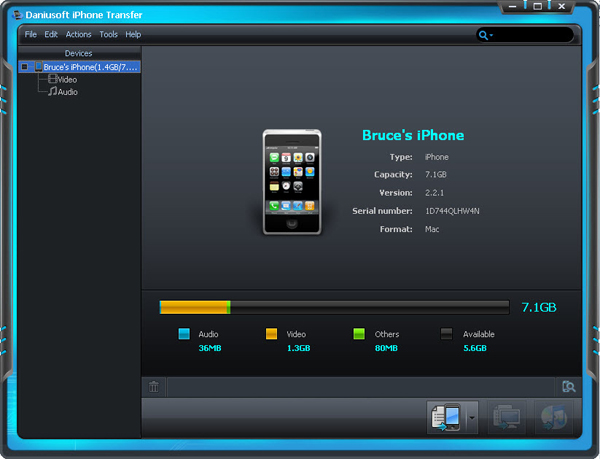Click the film strip Video icon
Image resolution: width=600 pixels, height=459 pixels.
(x=52, y=79)
